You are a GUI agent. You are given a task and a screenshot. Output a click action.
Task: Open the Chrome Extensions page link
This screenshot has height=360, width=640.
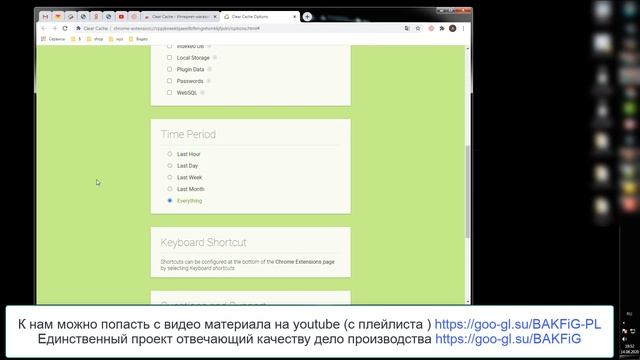point(304,262)
